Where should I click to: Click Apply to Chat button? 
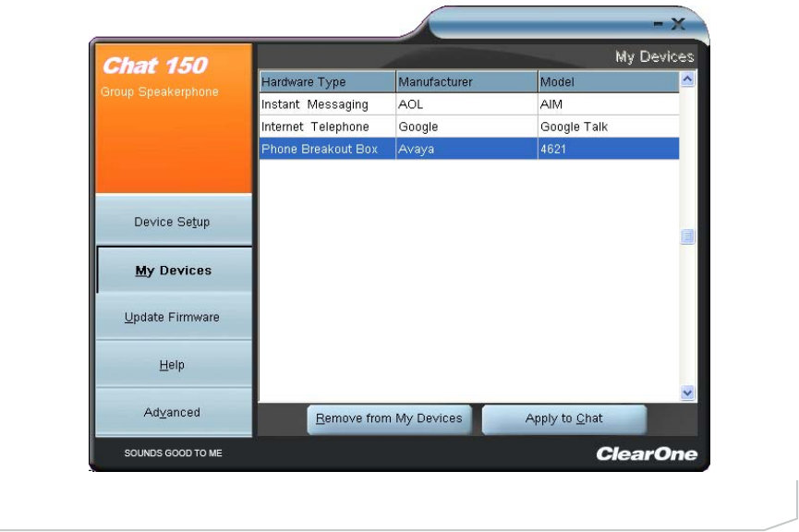[x=564, y=419]
